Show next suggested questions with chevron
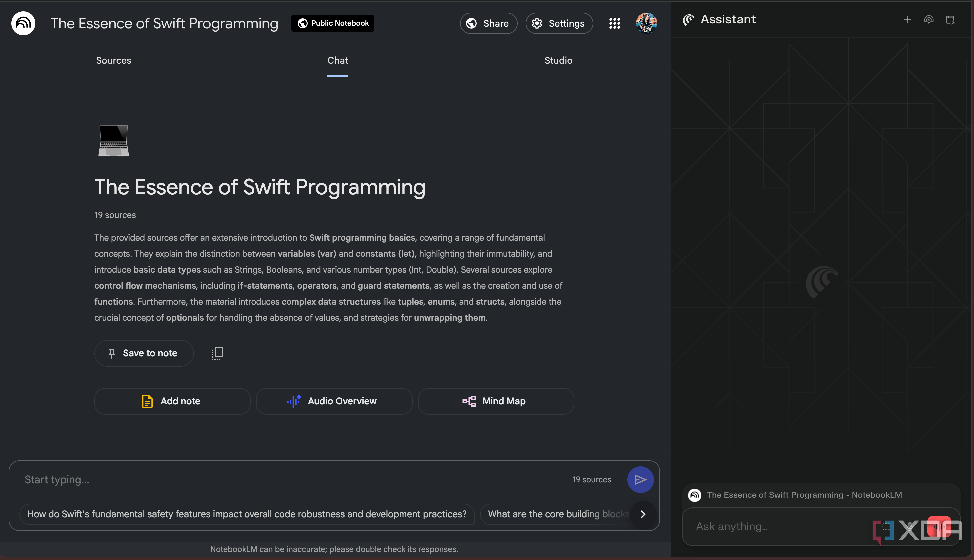 tap(643, 514)
